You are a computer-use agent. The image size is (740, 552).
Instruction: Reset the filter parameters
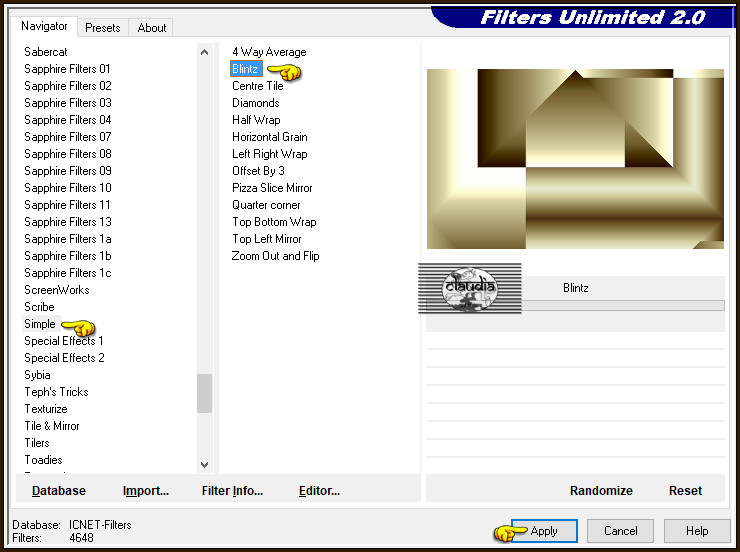pos(685,491)
